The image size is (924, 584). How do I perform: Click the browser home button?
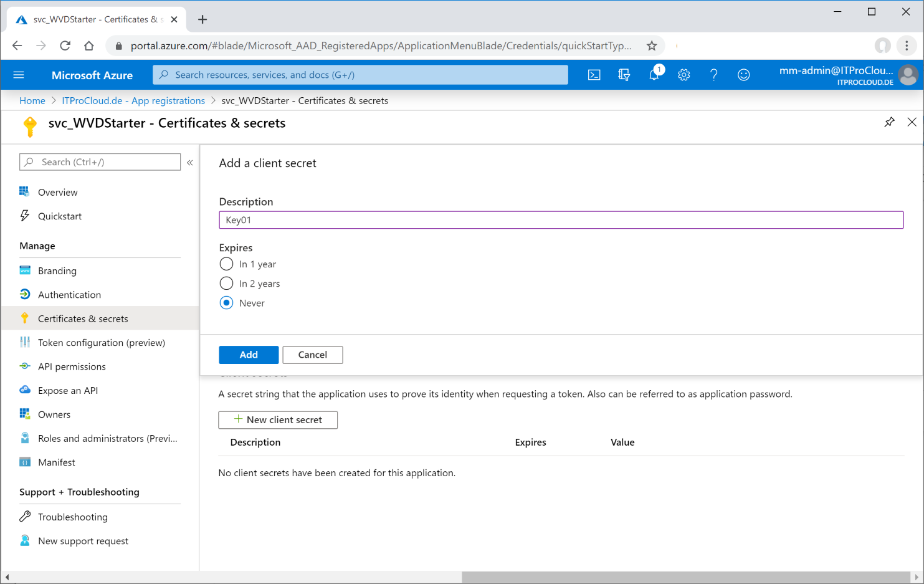tap(89, 45)
